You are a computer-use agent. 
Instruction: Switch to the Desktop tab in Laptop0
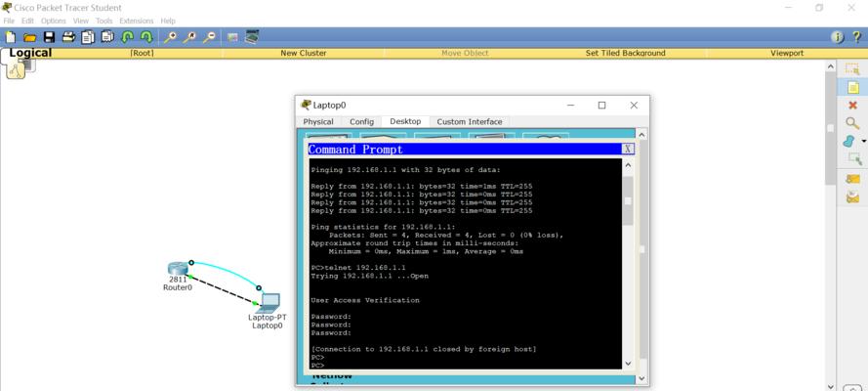click(x=405, y=121)
